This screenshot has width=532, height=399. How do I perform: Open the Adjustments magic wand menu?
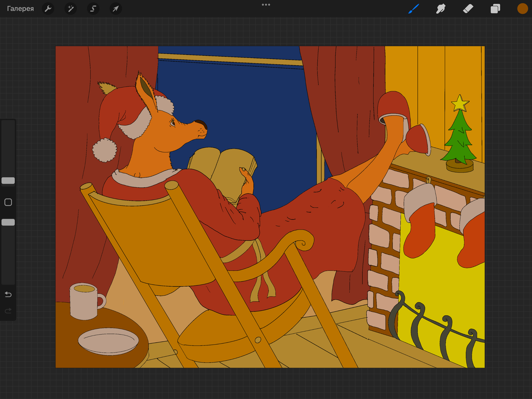click(71, 8)
